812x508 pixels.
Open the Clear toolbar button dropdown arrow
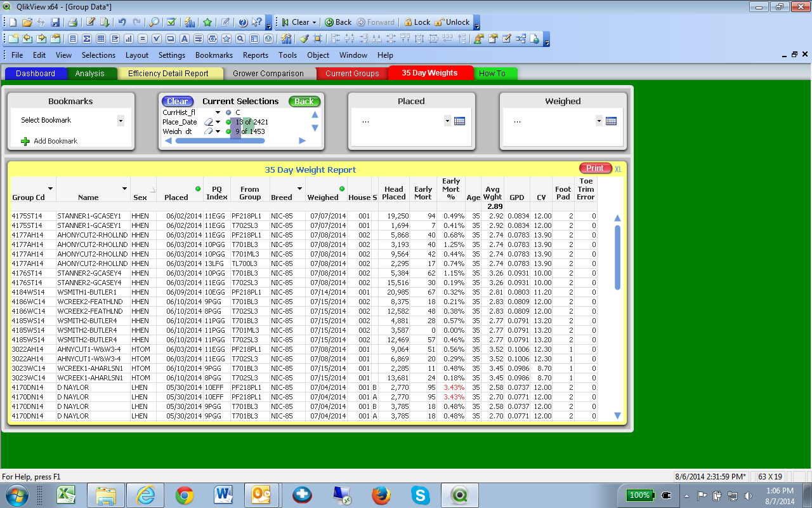click(x=314, y=22)
